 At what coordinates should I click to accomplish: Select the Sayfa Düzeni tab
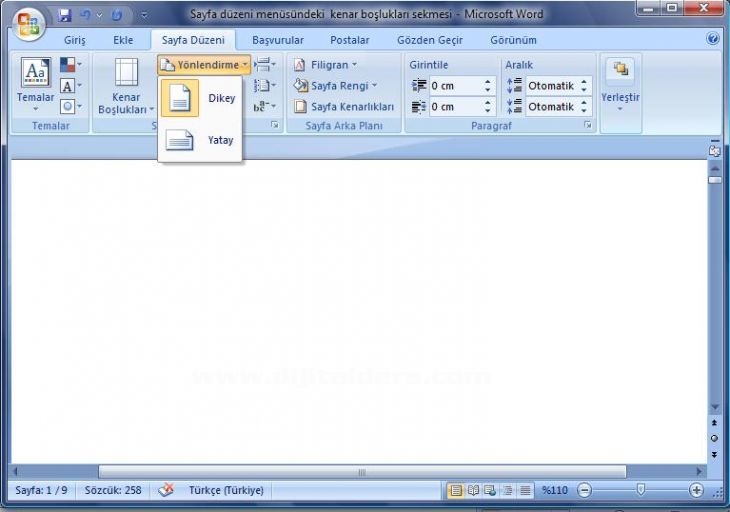(x=193, y=40)
